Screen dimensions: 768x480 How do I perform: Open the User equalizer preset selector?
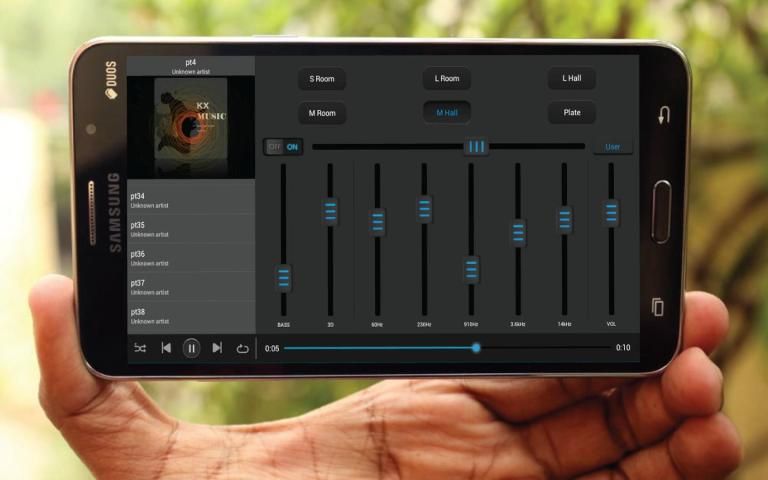click(x=612, y=147)
